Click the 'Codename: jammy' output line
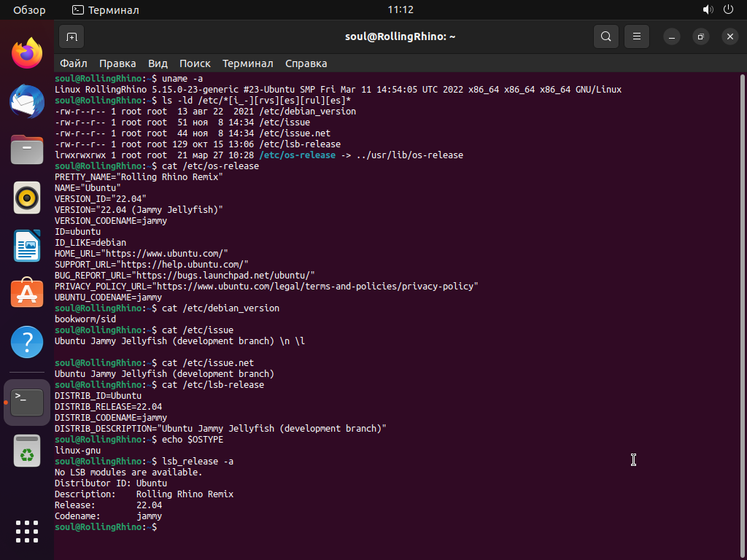This screenshot has height=560, width=747. click(x=108, y=516)
